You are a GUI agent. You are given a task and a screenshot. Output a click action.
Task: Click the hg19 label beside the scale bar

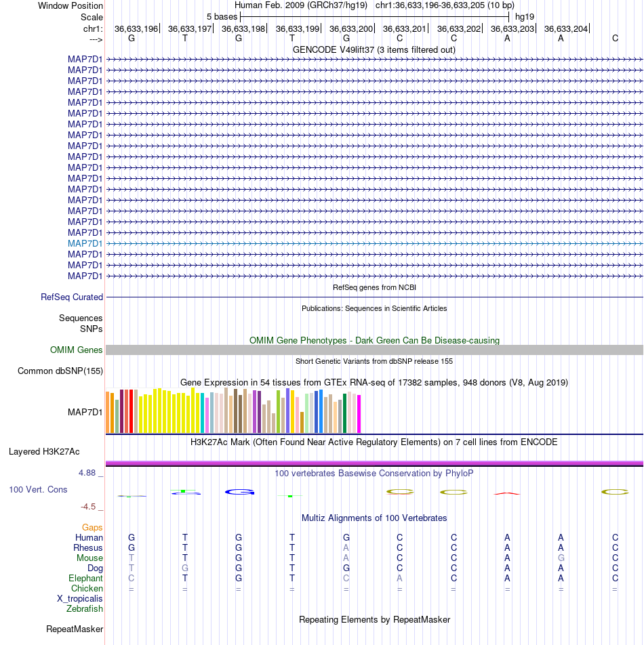click(x=525, y=17)
